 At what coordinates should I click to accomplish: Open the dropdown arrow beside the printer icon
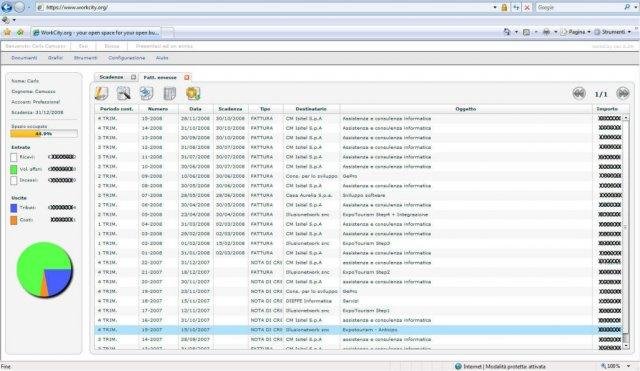[556, 32]
